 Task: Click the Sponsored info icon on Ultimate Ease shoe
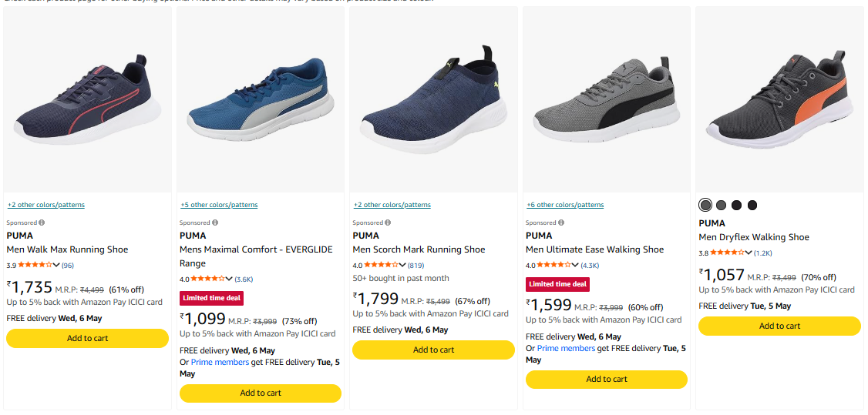click(561, 223)
